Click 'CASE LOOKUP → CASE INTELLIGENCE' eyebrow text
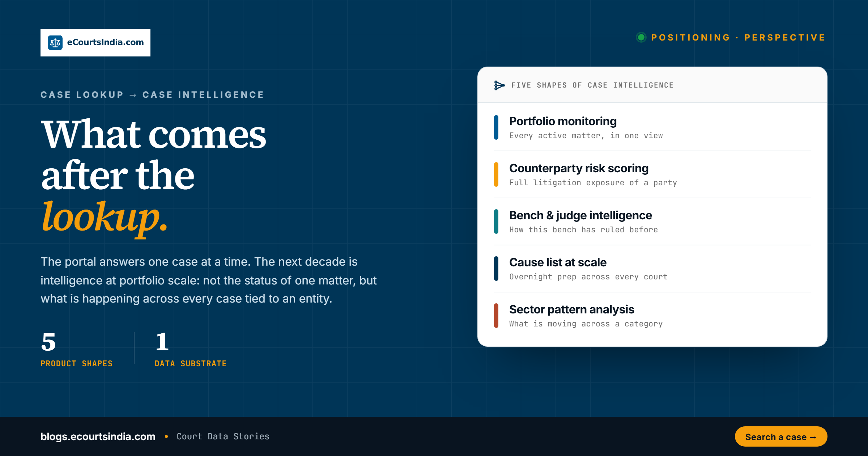 [x=152, y=95]
